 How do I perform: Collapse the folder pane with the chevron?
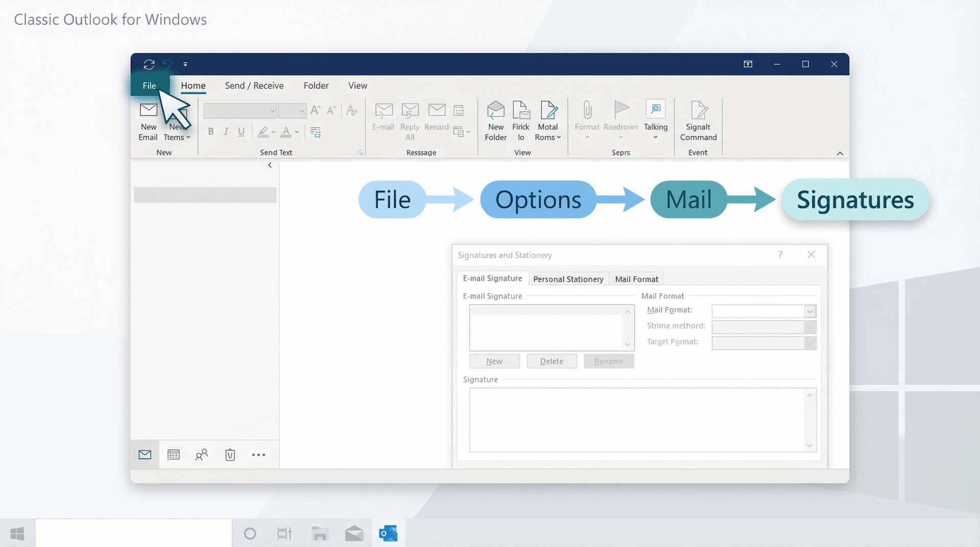(269, 165)
